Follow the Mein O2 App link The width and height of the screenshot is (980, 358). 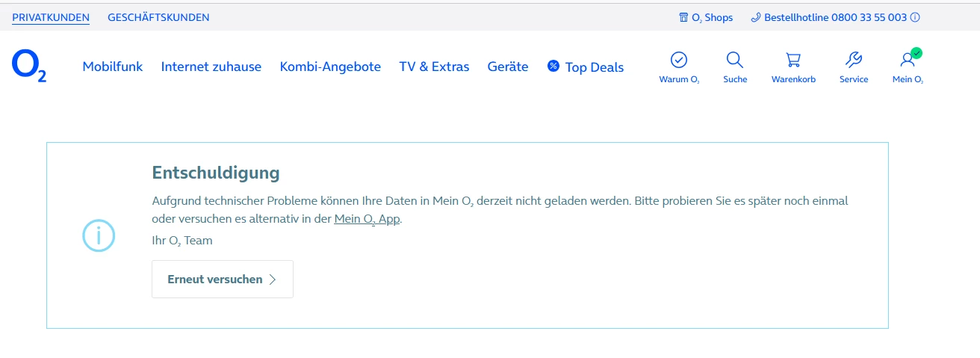click(367, 219)
